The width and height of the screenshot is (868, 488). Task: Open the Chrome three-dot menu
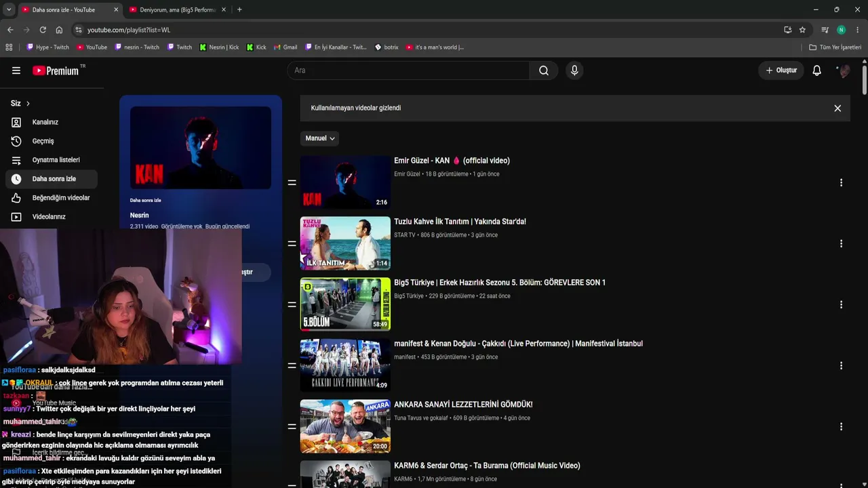pos(858,30)
